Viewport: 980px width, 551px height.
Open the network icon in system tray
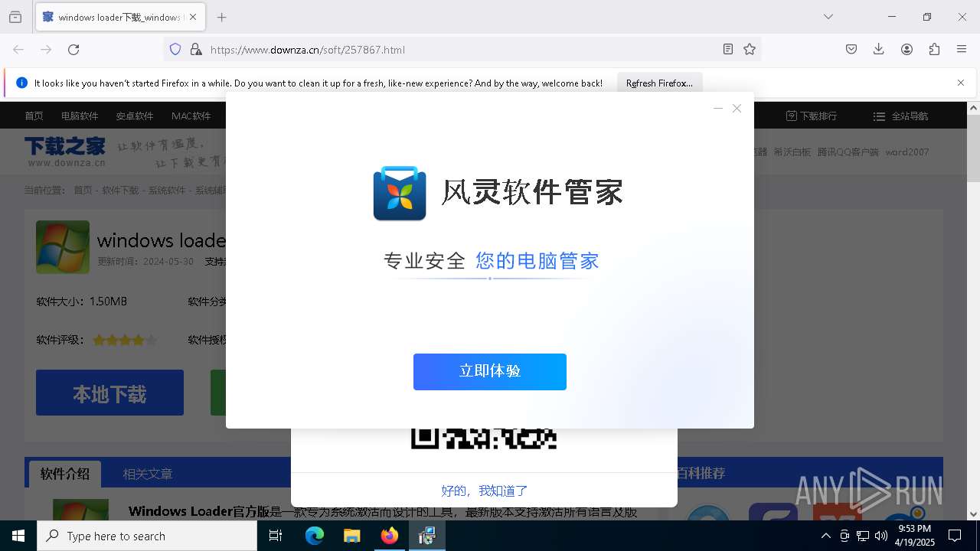tap(863, 536)
